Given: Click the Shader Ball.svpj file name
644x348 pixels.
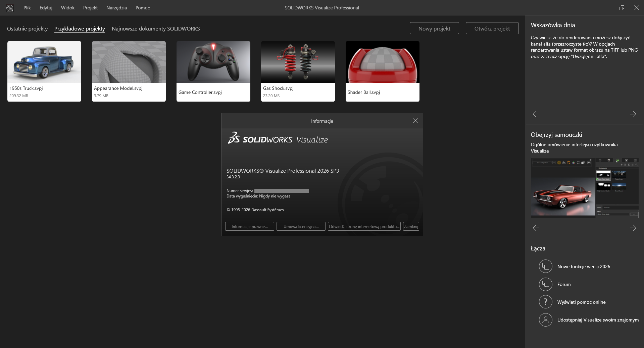Looking at the screenshot, I should (364, 92).
